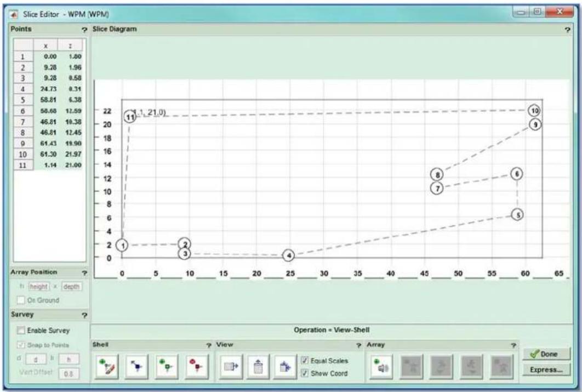This screenshot has height=392, width=582.
Task: Click the z value 6.38 in row 5
Action: [75, 100]
